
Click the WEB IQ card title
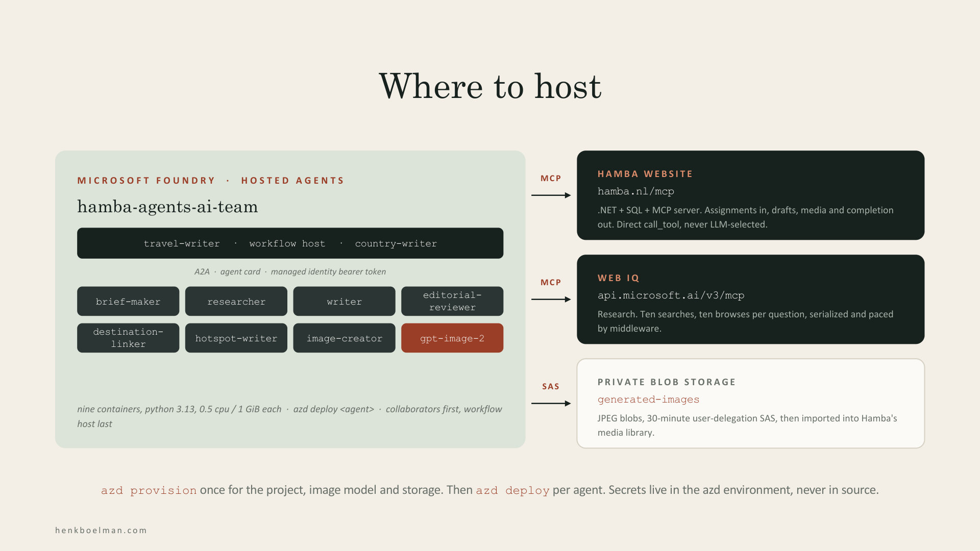click(619, 278)
